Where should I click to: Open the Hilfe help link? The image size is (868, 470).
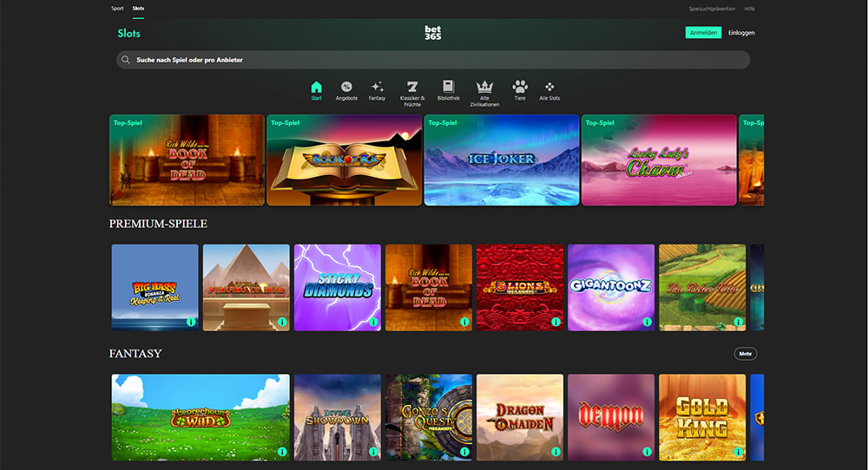tap(749, 9)
